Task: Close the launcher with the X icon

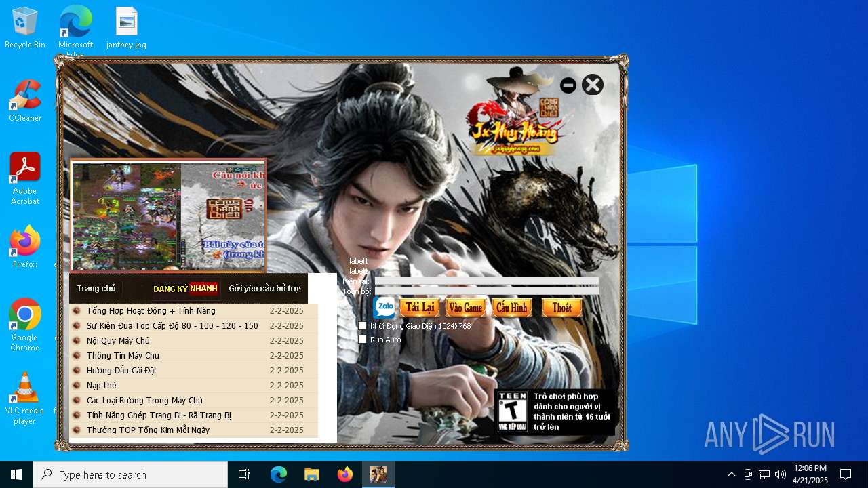Action: (x=593, y=85)
